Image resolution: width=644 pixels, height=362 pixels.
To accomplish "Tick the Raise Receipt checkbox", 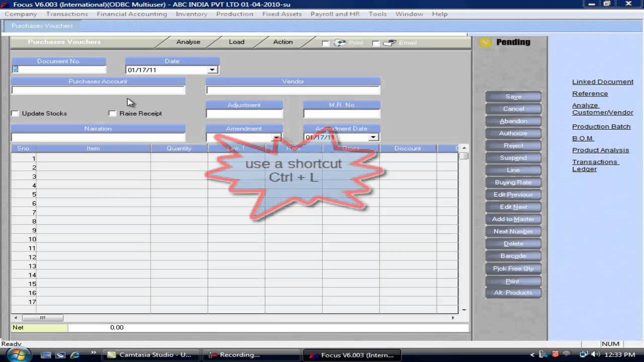I will [112, 114].
